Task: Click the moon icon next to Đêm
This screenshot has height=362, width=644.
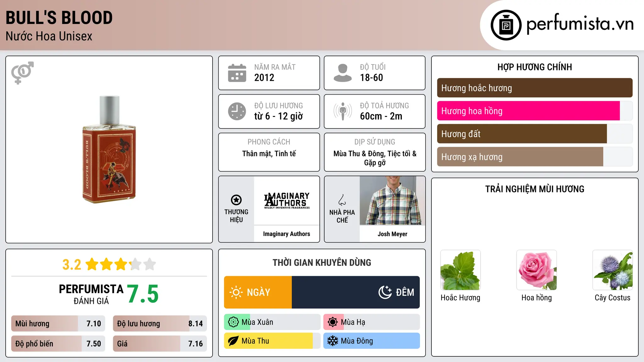Action: [x=385, y=292]
